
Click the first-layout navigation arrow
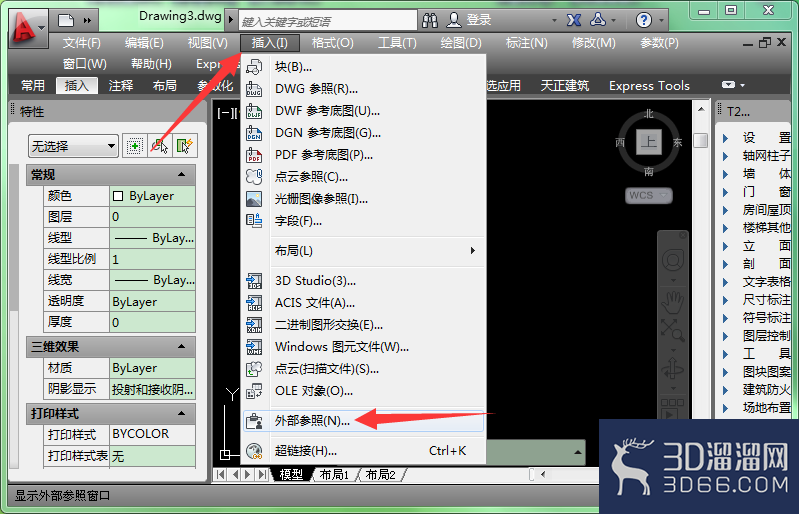coord(221,474)
